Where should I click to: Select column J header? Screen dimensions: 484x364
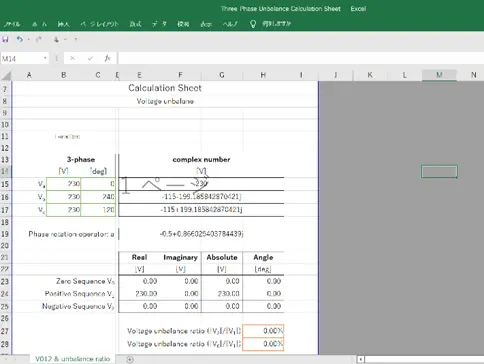click(335, 75)
